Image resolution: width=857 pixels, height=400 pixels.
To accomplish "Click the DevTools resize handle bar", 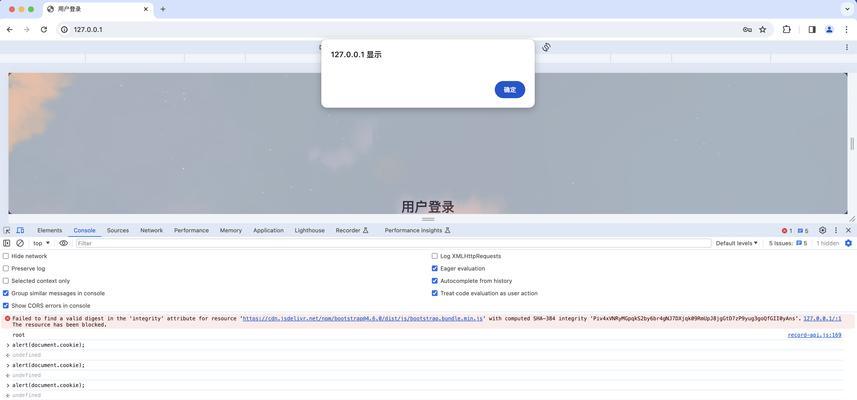I will pyautogui.click(x=428, y=219).
